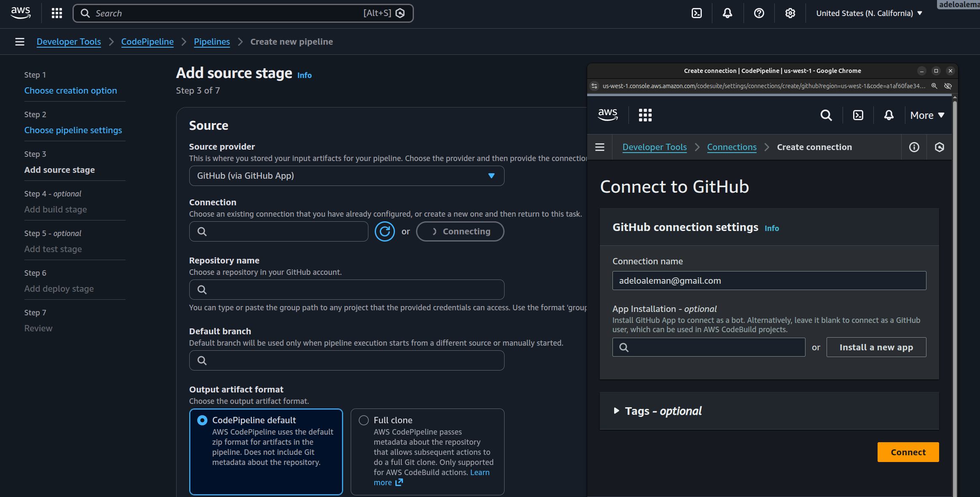This screenshot has width=980, height=497.
Task: Open the More dropdown in popup
Action: pyautogui.click(x=927, y=115)
